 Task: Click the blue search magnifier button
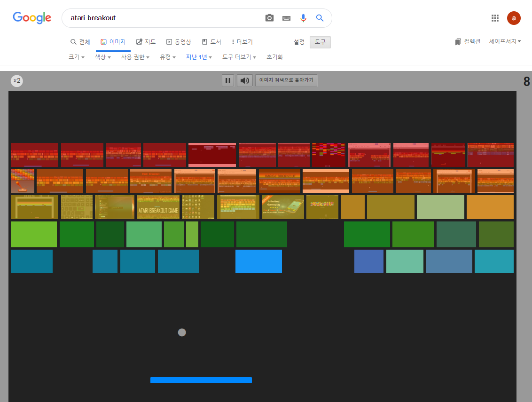coord(320,18)
